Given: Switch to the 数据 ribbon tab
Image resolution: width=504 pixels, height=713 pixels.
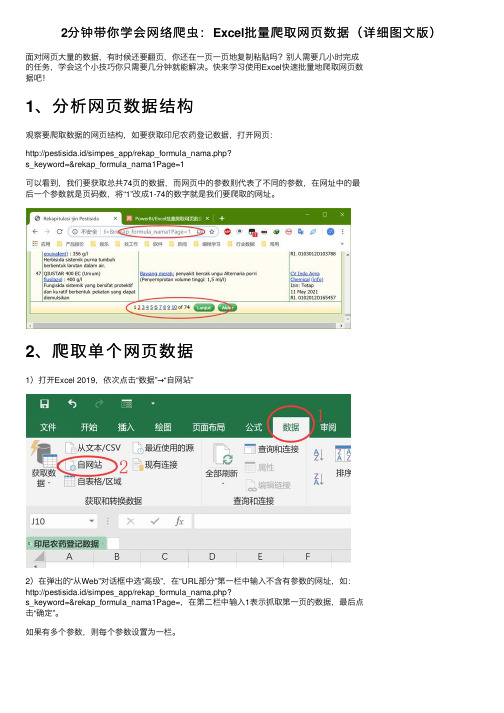Looking at the screenshot, I should [291, 427].
